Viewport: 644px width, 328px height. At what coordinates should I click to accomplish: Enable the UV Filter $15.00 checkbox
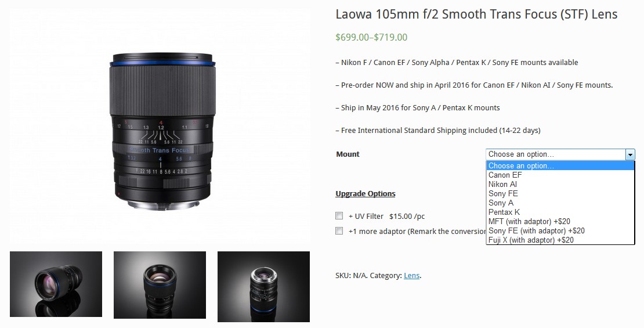(339, 216)
